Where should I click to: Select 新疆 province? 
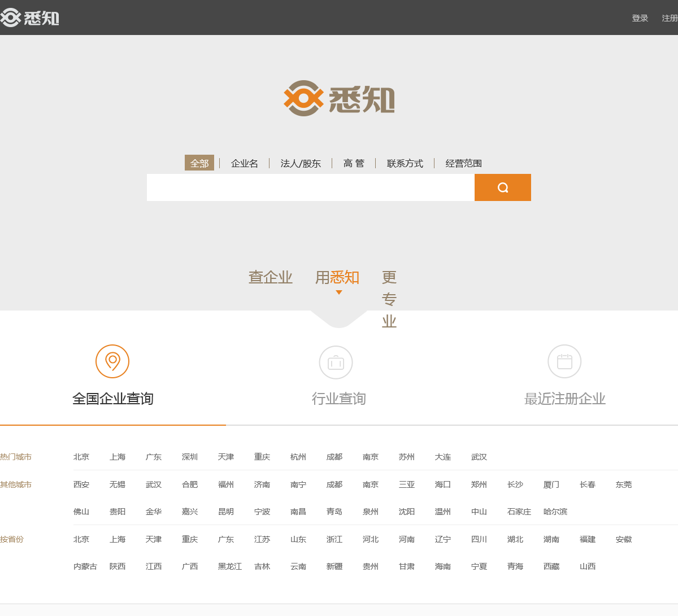point(334,566)
